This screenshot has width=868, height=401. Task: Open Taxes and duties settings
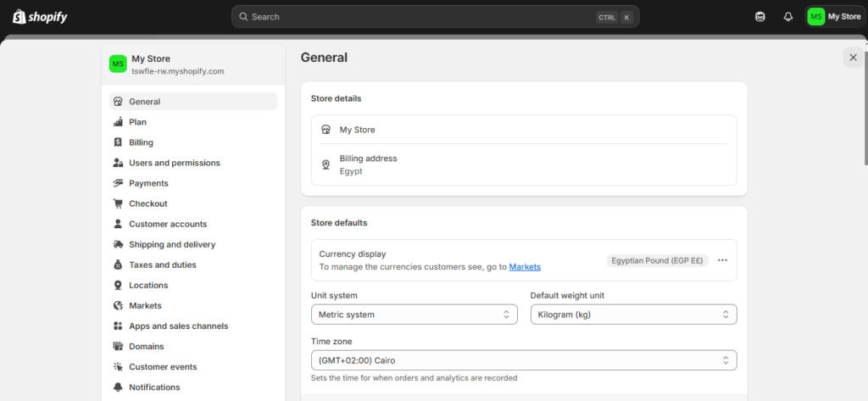point(193,265)
